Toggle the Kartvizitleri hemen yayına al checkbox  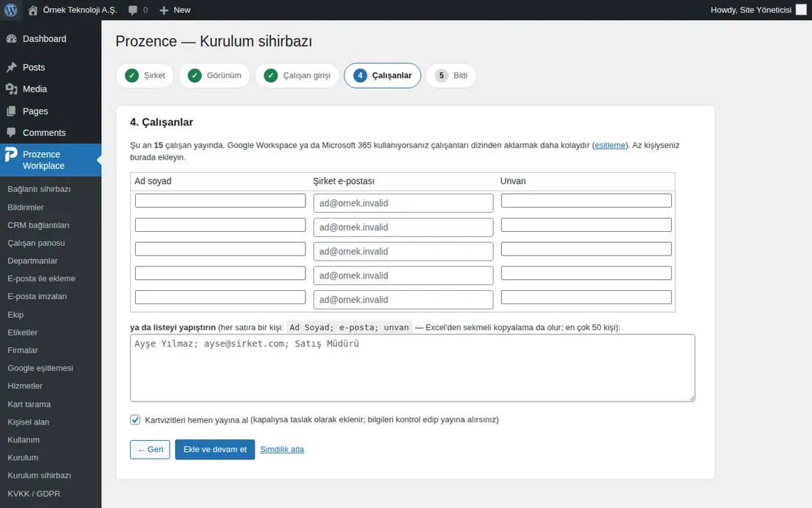pyautogui.click(x=135, y=419)
